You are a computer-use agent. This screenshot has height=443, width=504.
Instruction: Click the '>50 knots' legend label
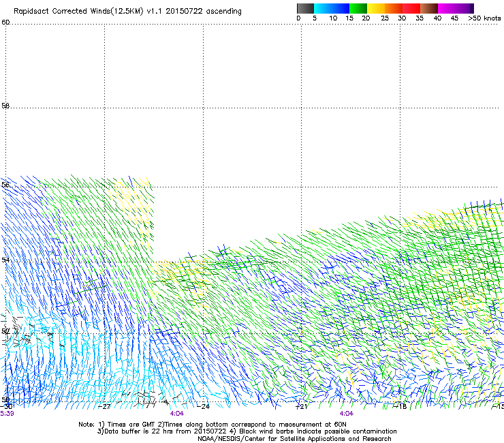[x=484, y=18]
